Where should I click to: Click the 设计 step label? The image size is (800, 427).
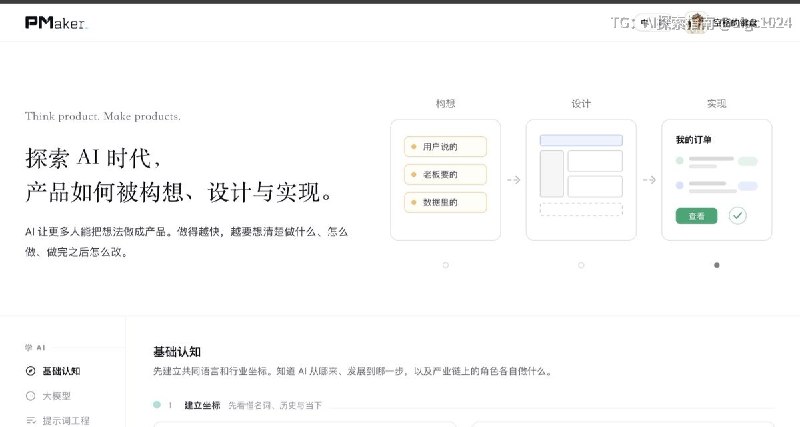point(581,104)
